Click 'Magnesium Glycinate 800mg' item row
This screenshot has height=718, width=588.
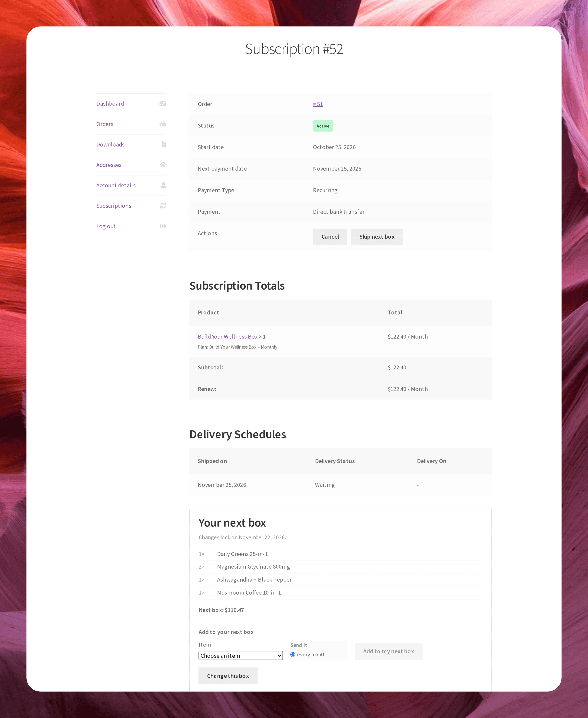point(340,567)
